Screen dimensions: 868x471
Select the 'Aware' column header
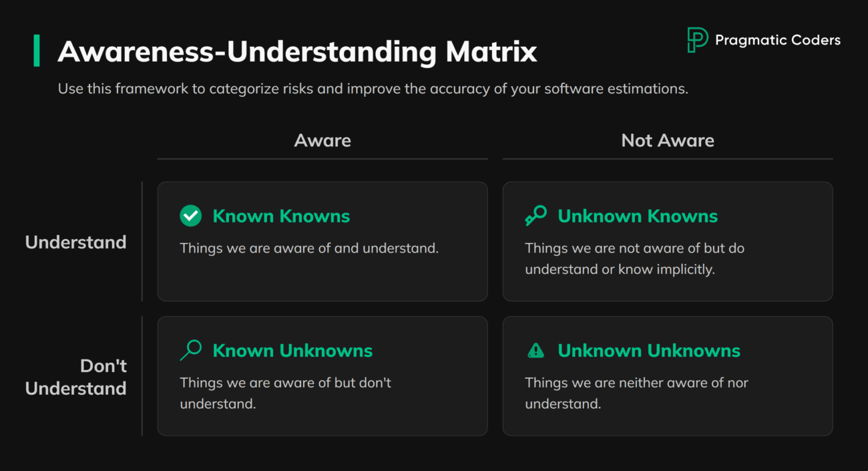[322, 140]
